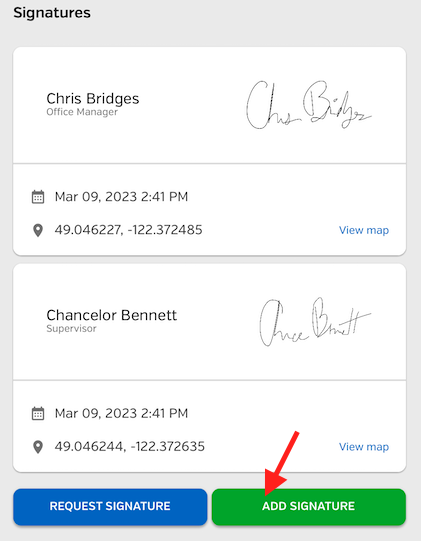This screenshot has height=541, width=421.
Task: Click the Supervisor role label
Action: 71,328
